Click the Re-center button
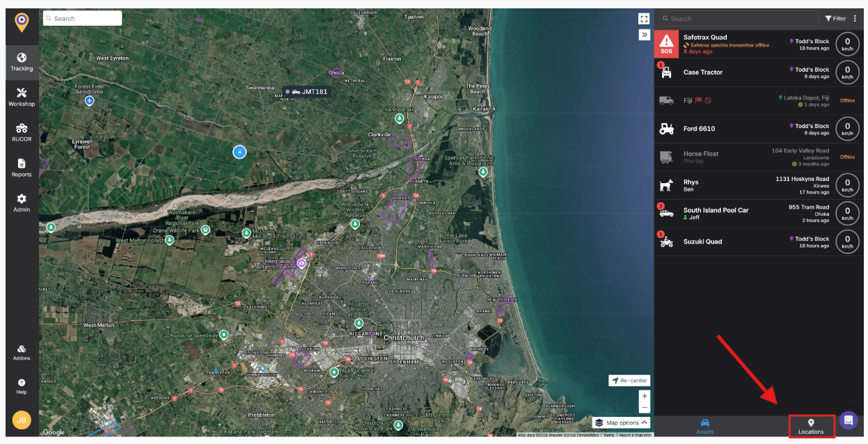This screenshot has width=868, height=444. click(629, 381)
